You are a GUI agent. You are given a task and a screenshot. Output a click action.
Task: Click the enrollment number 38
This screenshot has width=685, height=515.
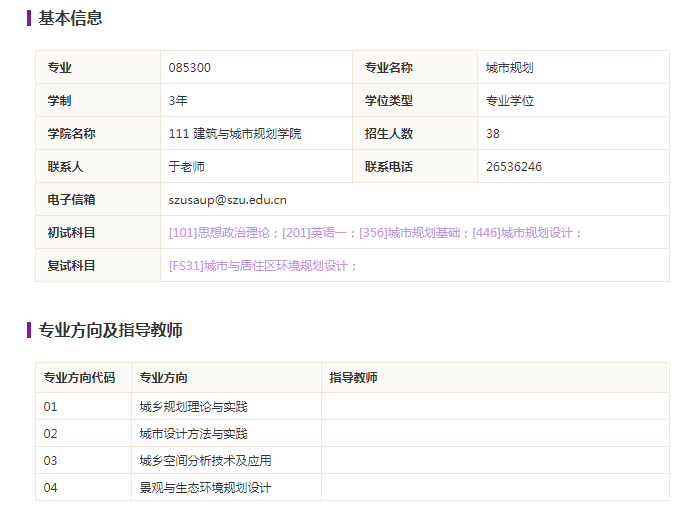[493, 134]
